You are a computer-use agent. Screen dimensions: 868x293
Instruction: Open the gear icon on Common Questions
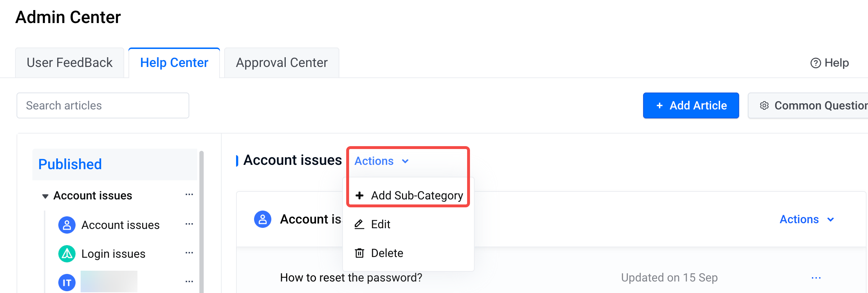pyautogui.click(x=764, y=105)
